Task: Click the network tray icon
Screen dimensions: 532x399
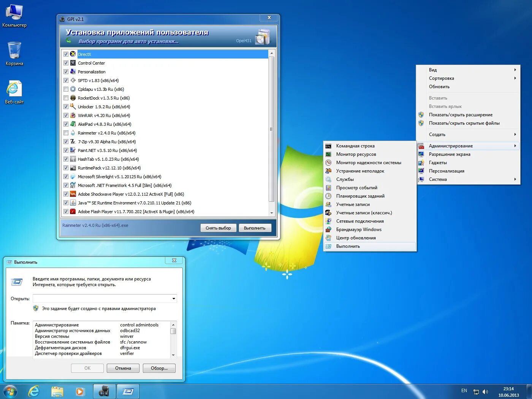Action: 476,391
